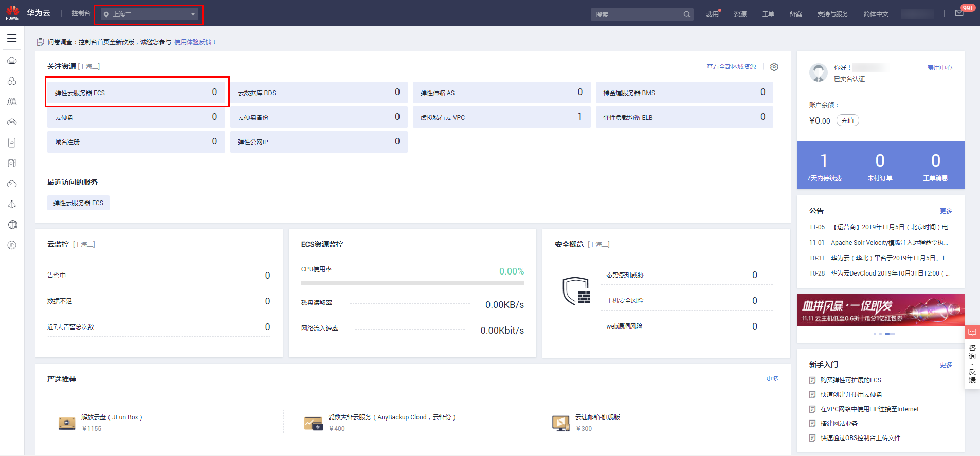The width and height of the screenshot is (980, 456).
Task: Click the cloud mailbox product icon
Action: click(561, 423)
